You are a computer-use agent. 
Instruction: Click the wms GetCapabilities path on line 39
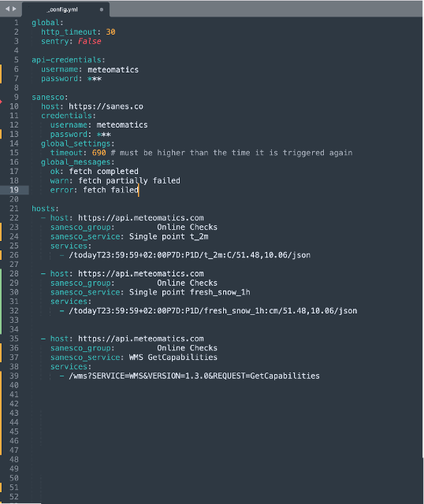(195, 376)
